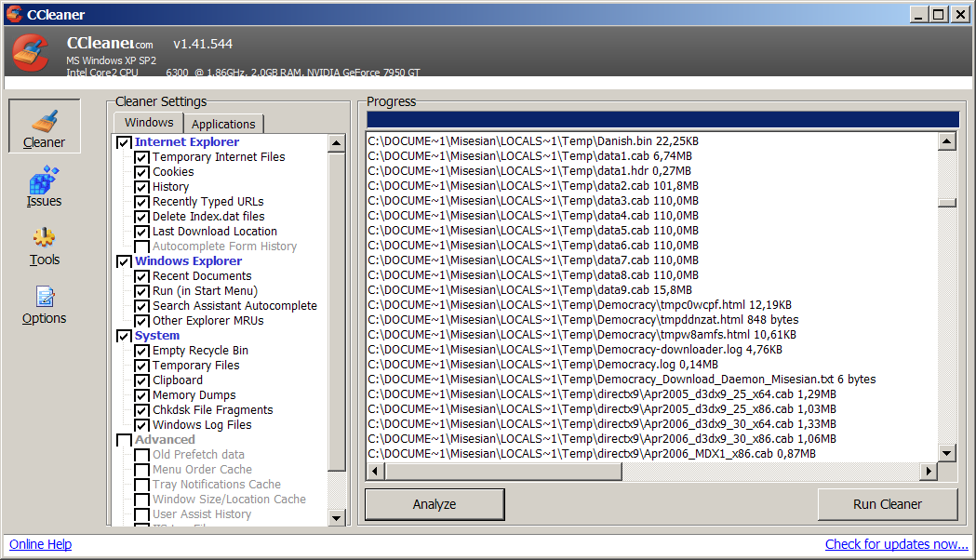The image size is (976, 560).
Task: Click the CCleaner logo in the header
Action: 31,53
